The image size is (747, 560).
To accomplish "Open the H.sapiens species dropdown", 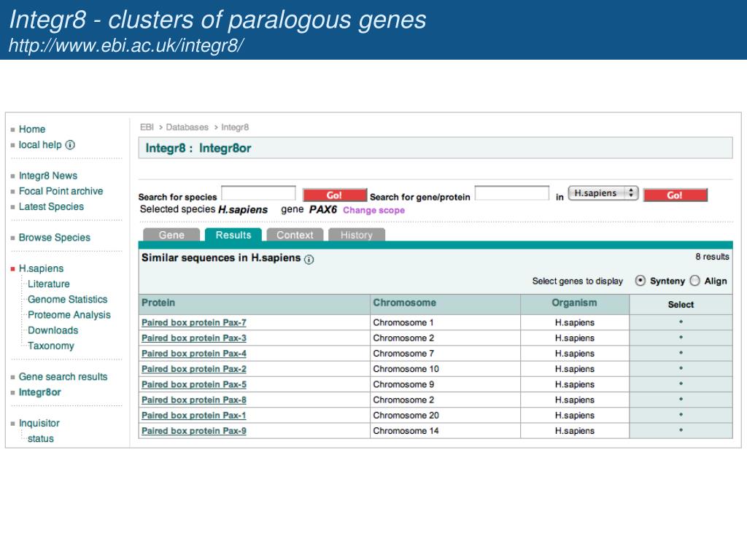I will 603,193.
